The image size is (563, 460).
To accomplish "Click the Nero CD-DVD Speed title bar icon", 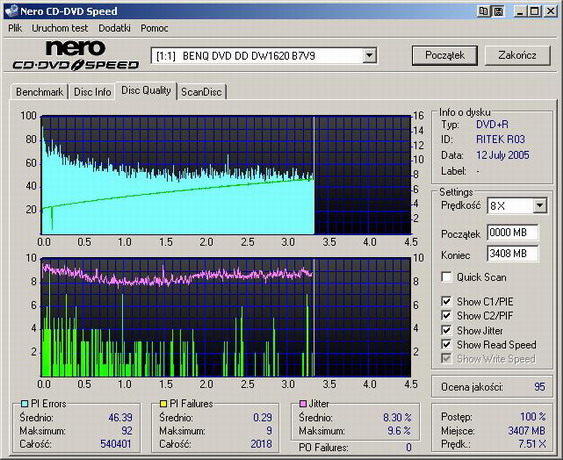I will click(x=11, y=11).
